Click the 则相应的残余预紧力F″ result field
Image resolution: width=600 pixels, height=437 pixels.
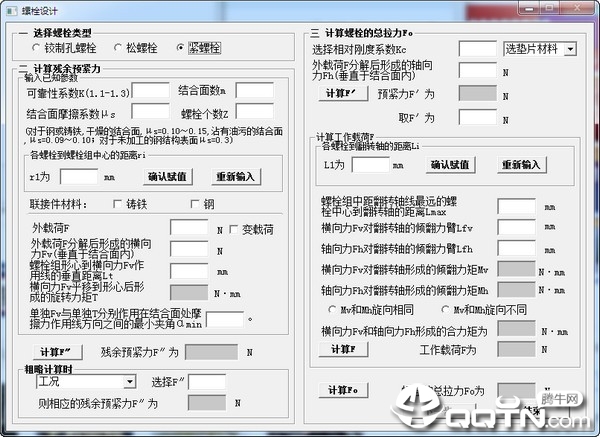pos(207,403)
